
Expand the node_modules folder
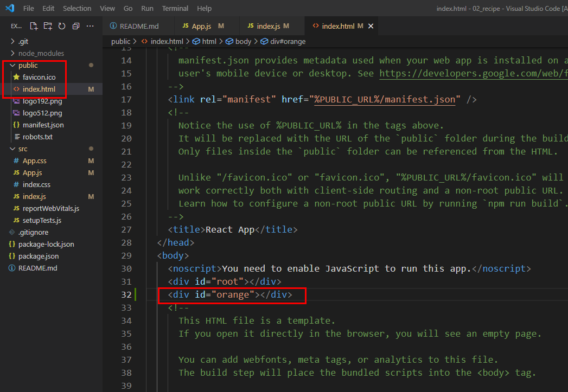pyautogui.click(x=51, y=53)
